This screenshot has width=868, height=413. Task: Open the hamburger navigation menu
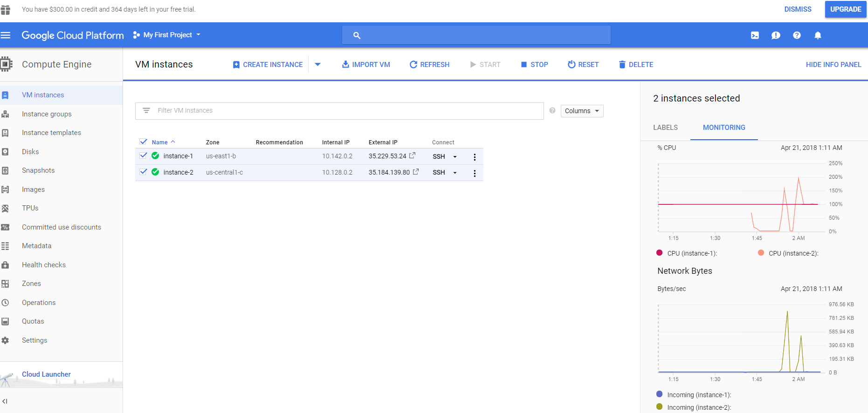tap(6, 35)
